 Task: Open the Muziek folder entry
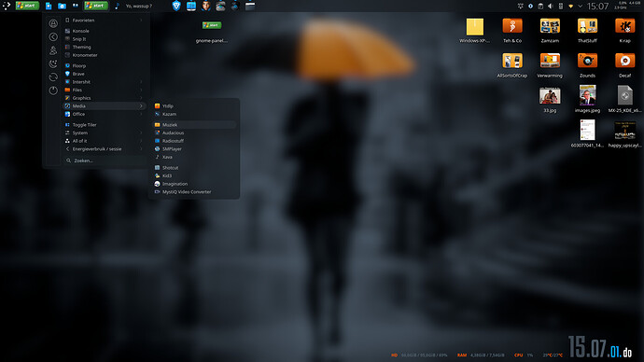(194, 125)
